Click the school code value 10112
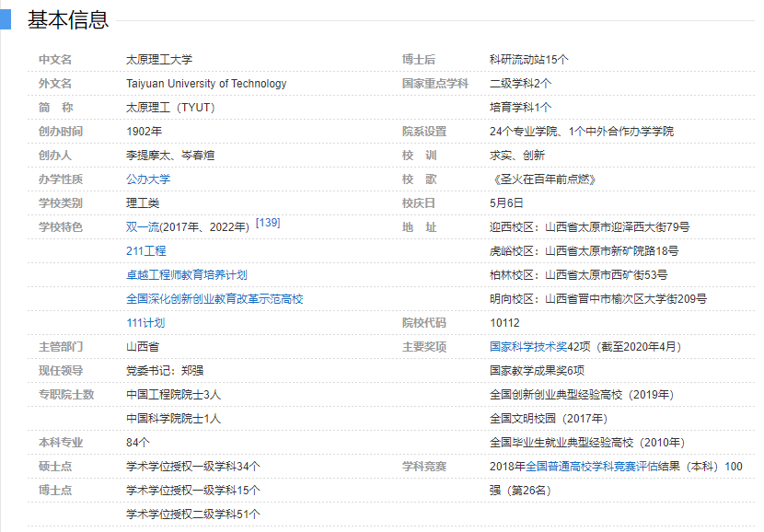This screenshot has width=764, height=532. (504, 323)
